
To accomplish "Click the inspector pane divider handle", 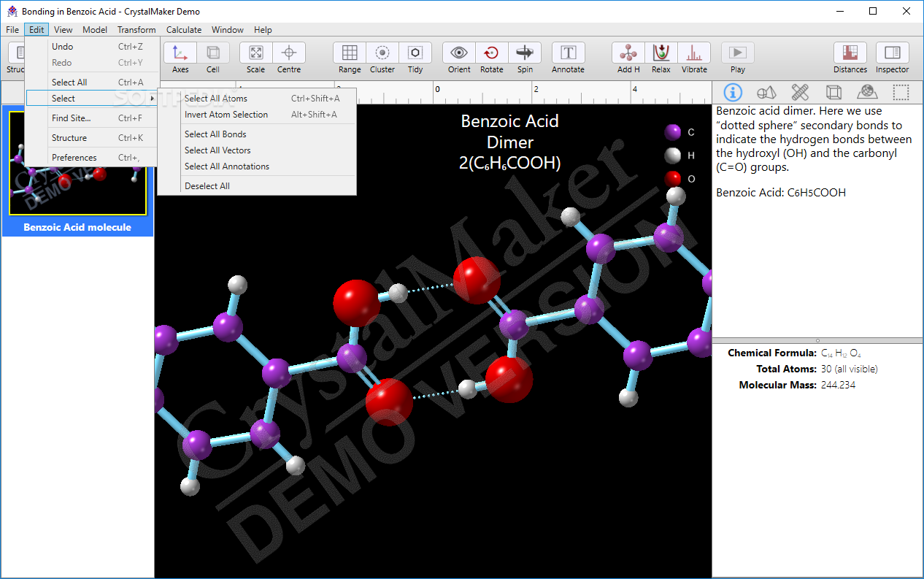I will coord(817,340).
